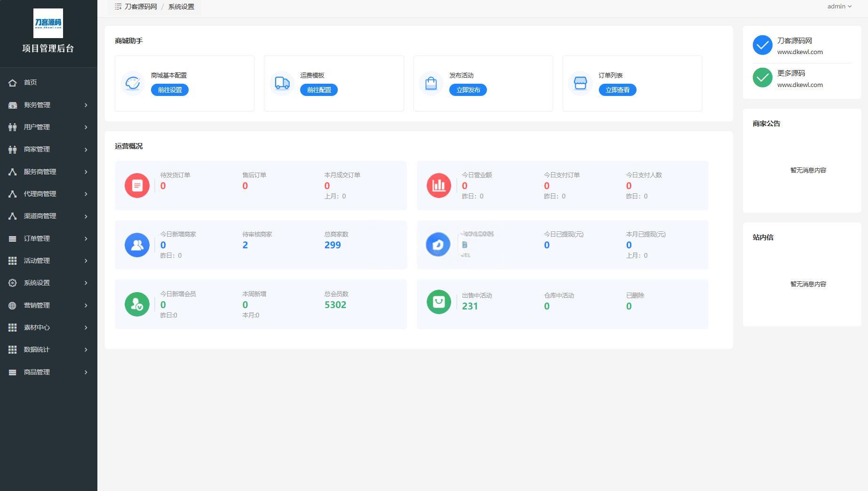868x491 pixels.
Task: Click the red 待发货订单 document icon
Action: (137, 185)
